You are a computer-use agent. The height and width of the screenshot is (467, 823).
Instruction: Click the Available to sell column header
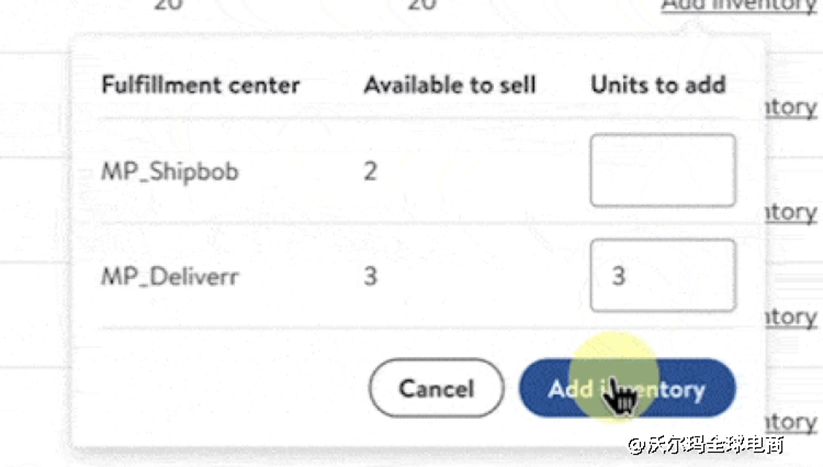(449, 85)
